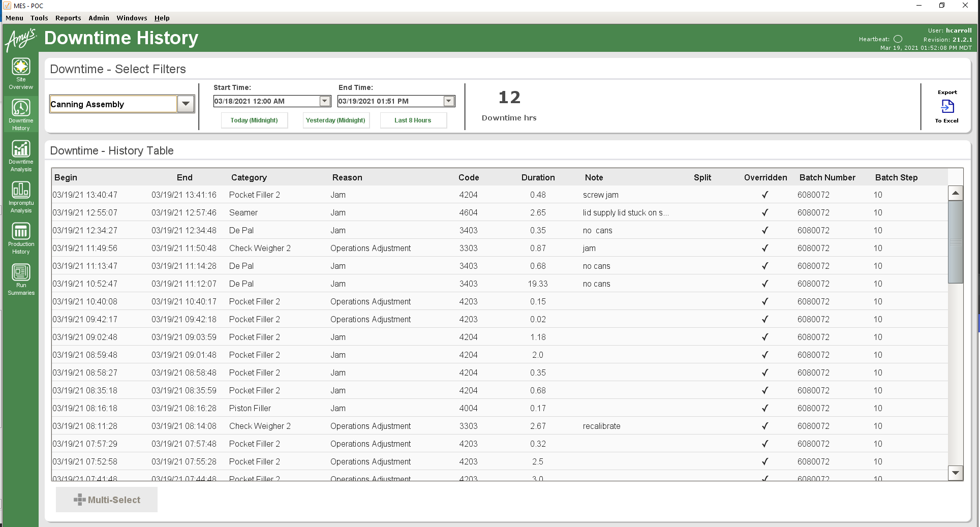Sort by the Note column header
The width and height of the screenshot is (980, 527).
point(594,177)
